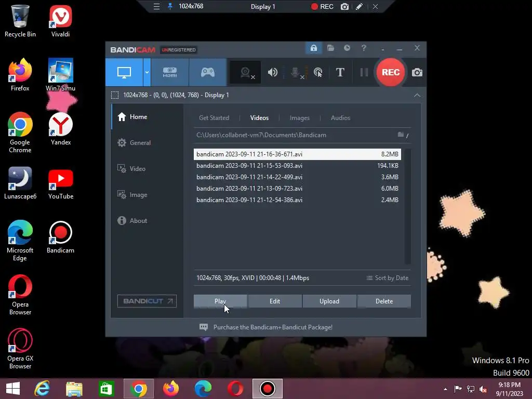This screenshot has height=399, width=532.
Task: Toggle the microphone icon
Action: pyautogui.click(x=296, y=72)
